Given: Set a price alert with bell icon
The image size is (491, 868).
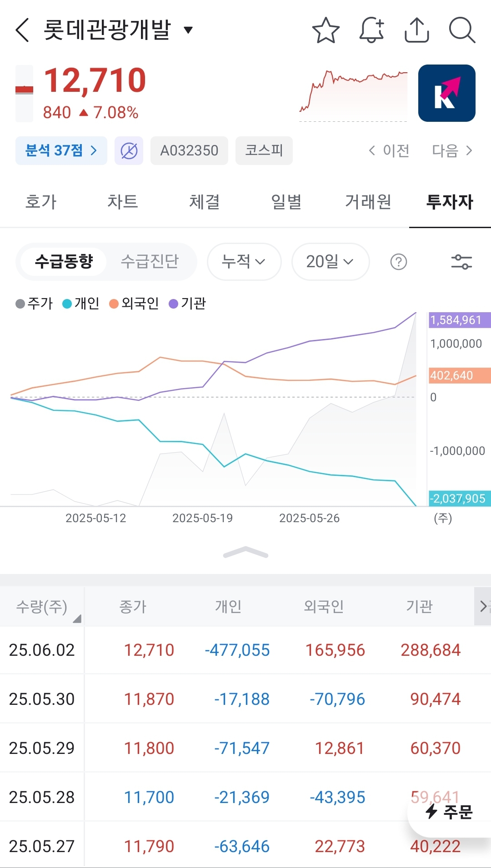Looking at the screenshot, I should [371, 30].
